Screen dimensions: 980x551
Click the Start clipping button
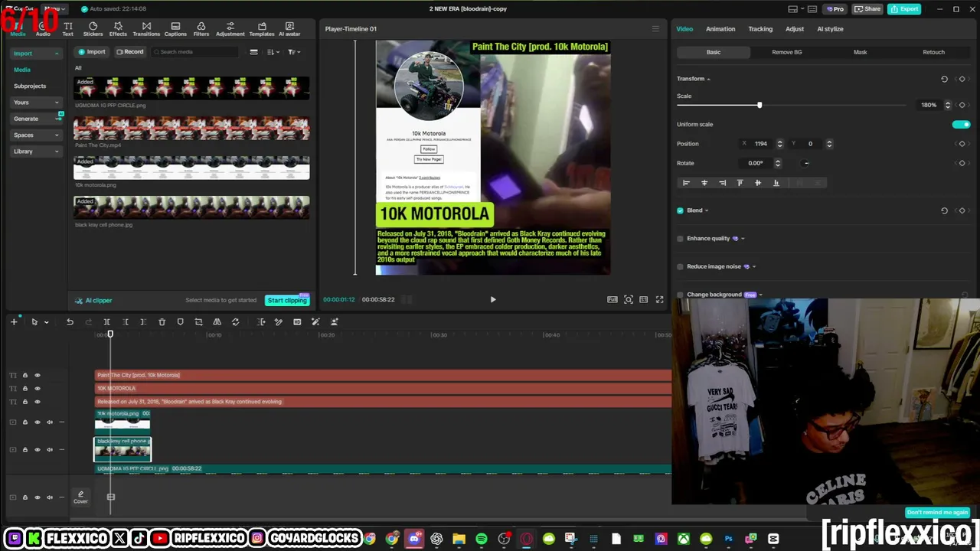286,300
